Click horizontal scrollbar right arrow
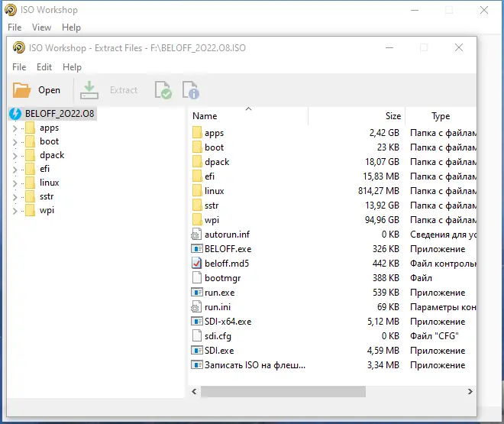This screenshot has width=504, height=424. click(x=470, y=392)
